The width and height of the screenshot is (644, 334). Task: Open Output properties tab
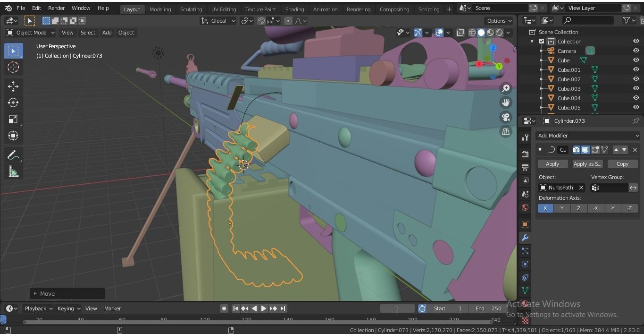[x=525, y=167]
